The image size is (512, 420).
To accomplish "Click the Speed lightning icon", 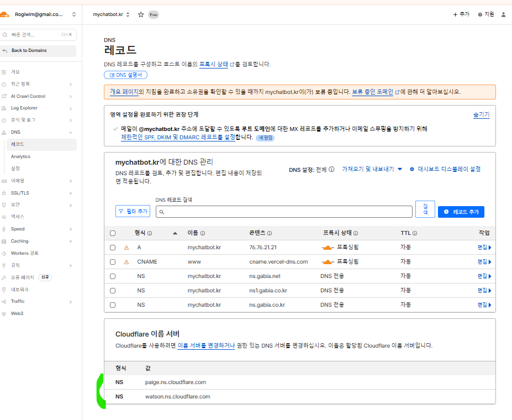I will point(4,229).
